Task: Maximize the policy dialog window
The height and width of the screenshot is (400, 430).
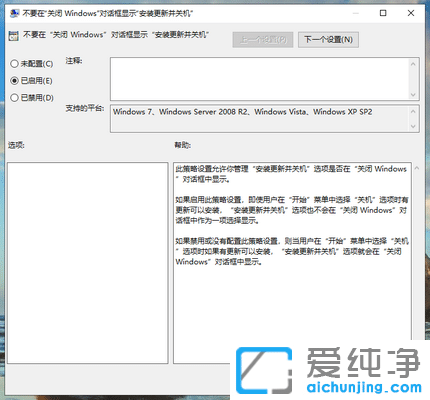Action: pyautogui.click(x=383, y=13)
